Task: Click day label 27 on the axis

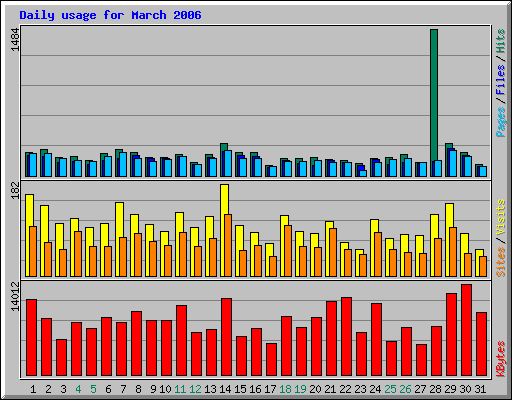Action: pyautogui.click(x=420, y=389)
